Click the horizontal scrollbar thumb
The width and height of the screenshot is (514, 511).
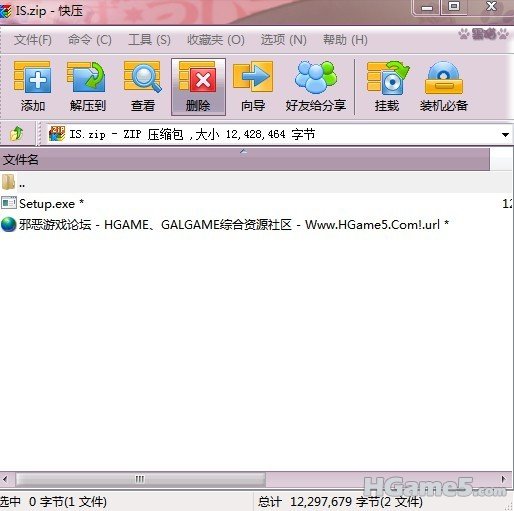point(140,479)
